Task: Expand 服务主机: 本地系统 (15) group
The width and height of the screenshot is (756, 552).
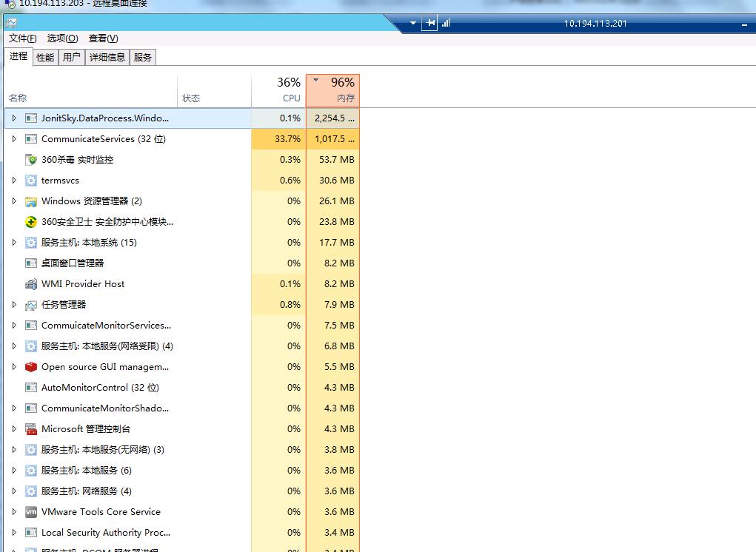Action: click(x=14, y=242)
